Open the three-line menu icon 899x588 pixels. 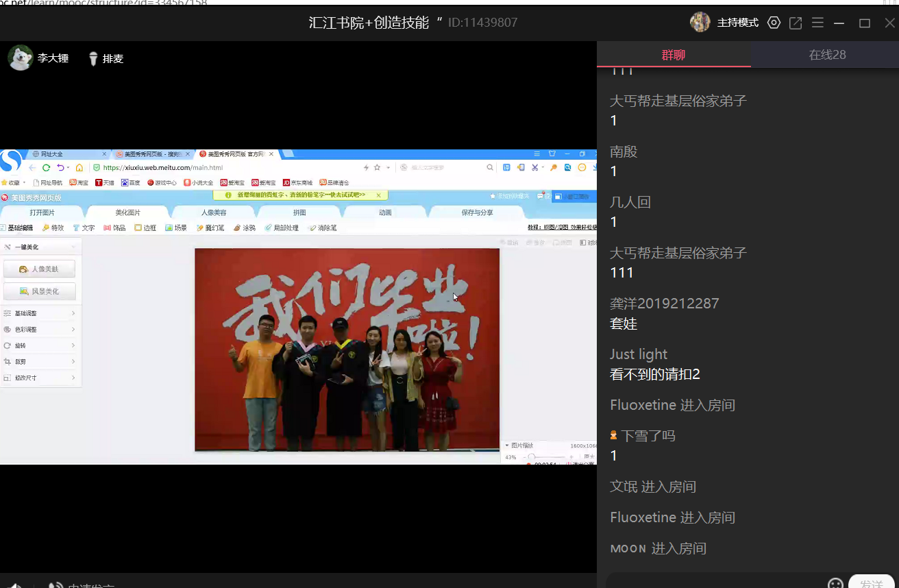(x=817, y=23)
